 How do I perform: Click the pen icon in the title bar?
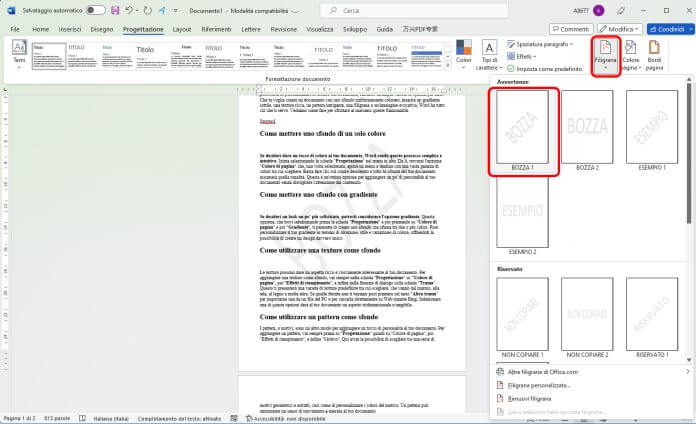(621, 10)
